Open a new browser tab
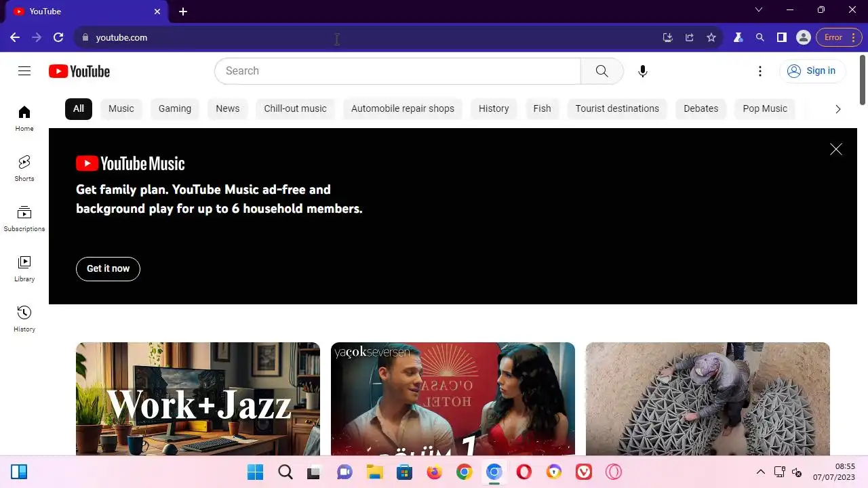The height and width of the screenshot is (488, 868). click(x=183, y=12)
